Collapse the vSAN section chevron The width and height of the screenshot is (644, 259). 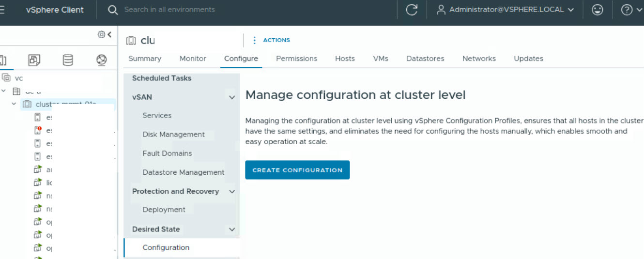[232, 97]
